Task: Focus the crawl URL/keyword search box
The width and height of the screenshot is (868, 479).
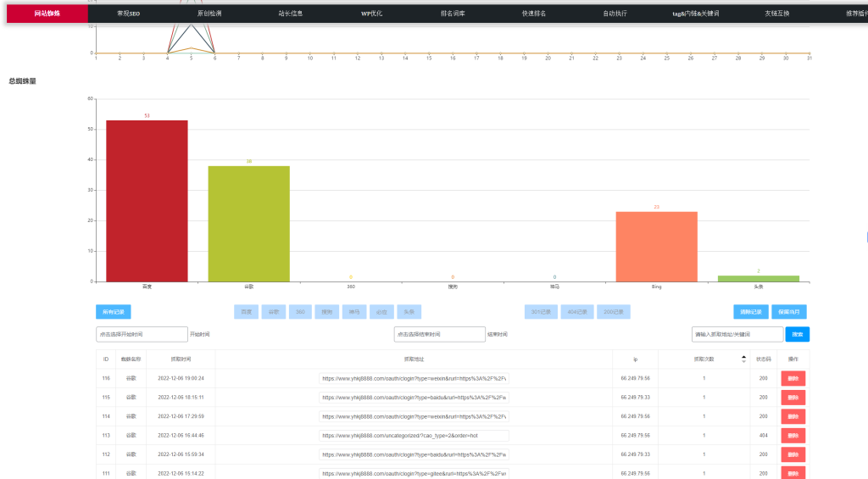Action: pos(737,335)
